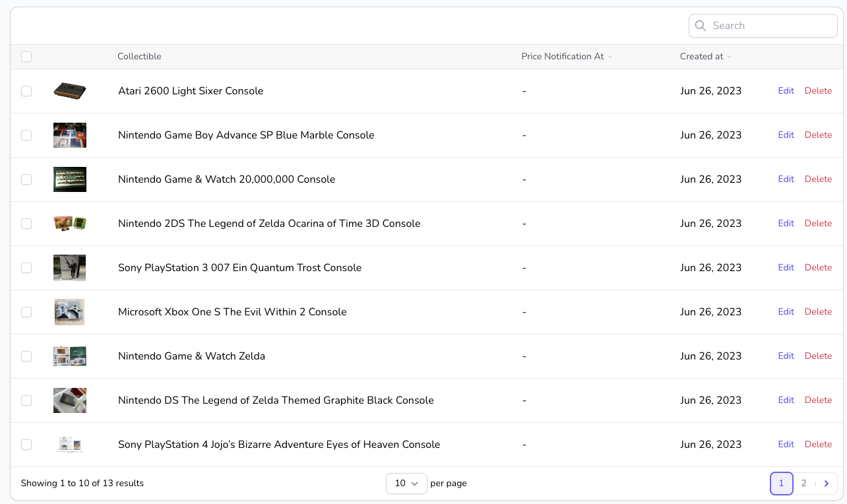
Task: Click the Nintendo Game & Watch Zelda name
Action: click(x=191, y=356)
